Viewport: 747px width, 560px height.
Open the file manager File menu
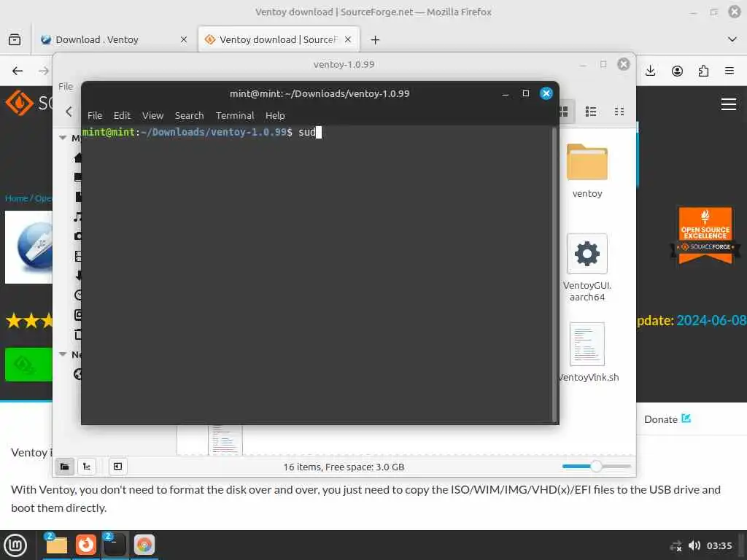66,86
